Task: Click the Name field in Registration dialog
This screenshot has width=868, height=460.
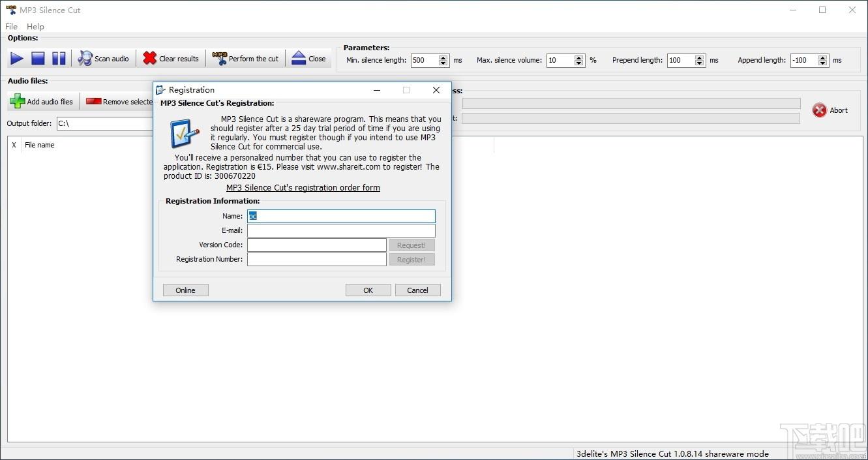Action: tap(341, 216)
